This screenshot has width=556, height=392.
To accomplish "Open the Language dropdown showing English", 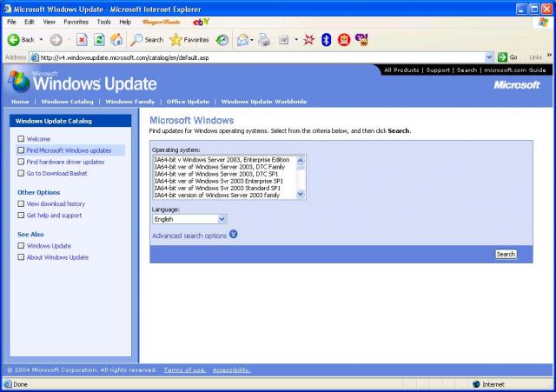I will [189, 219].
